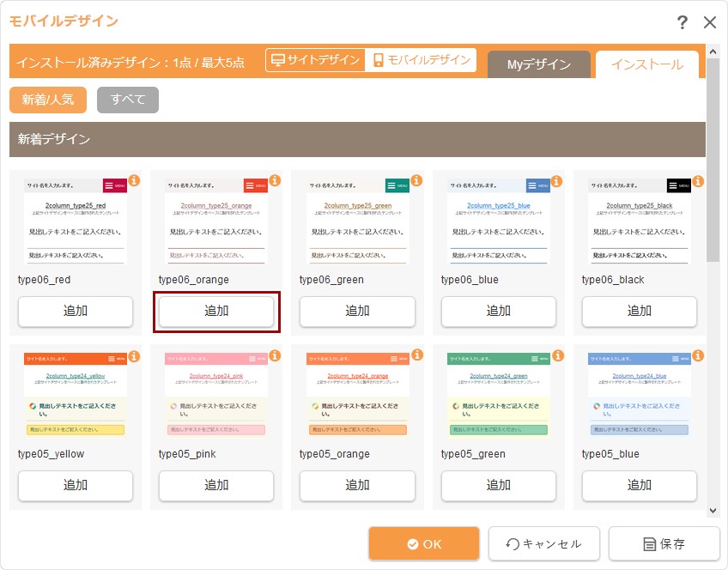Switch to モバイルデザイン mode
The height and width of the screenshot is (570, 728).
pyautogui.click(x=421, y=60)
